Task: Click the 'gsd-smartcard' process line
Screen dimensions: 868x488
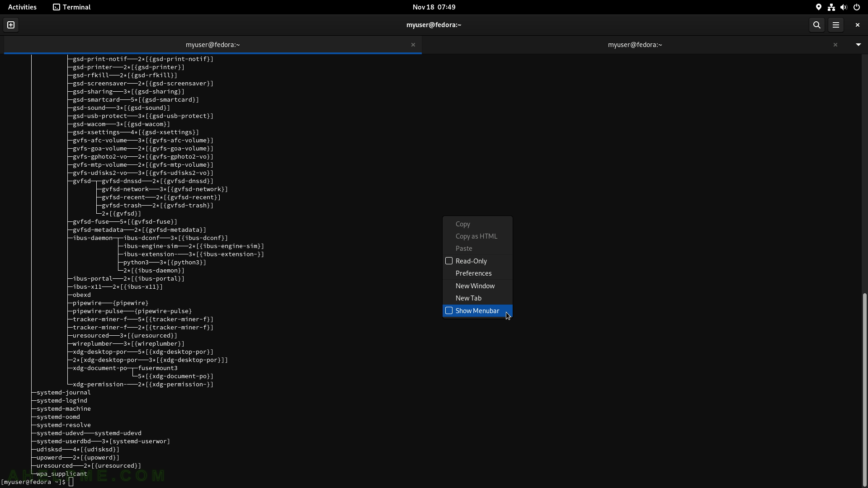Action: point(136,99)
